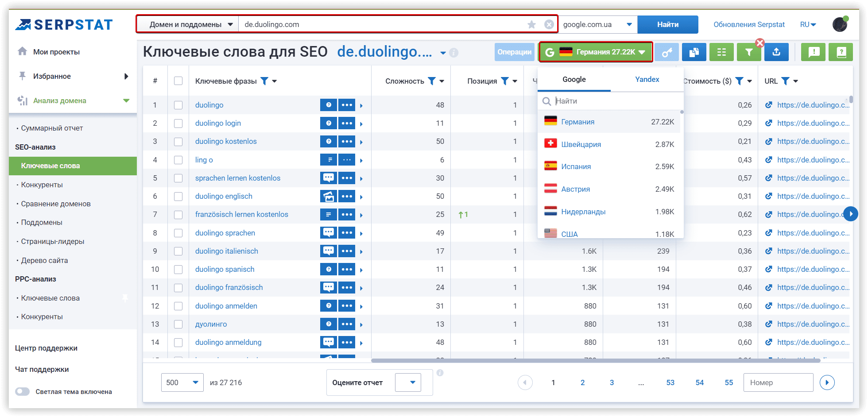Image resolution: width=868 pixels, height=417 pixels.
Task: Open the help question mark button
Action: point(841,52)
